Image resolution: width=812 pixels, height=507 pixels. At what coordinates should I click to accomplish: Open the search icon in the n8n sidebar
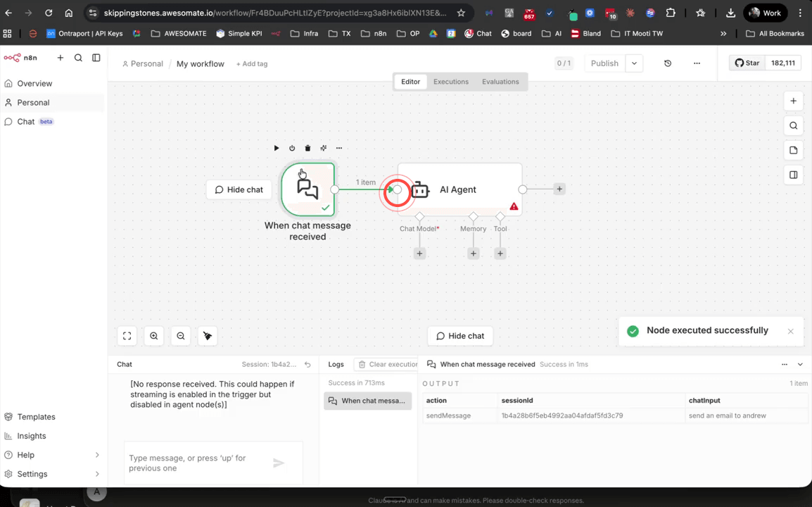tap(78, 58)
